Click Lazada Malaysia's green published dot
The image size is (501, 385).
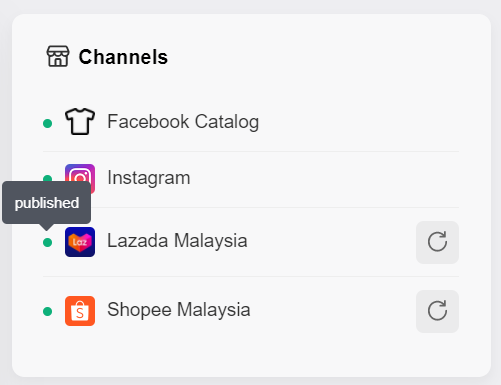pyautogui.click(x=48, y=242)
